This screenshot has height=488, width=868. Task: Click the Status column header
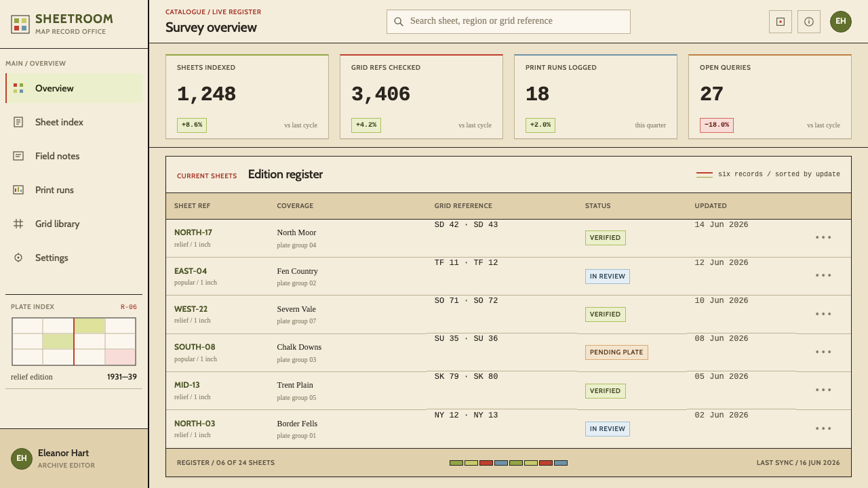(598, 206)
